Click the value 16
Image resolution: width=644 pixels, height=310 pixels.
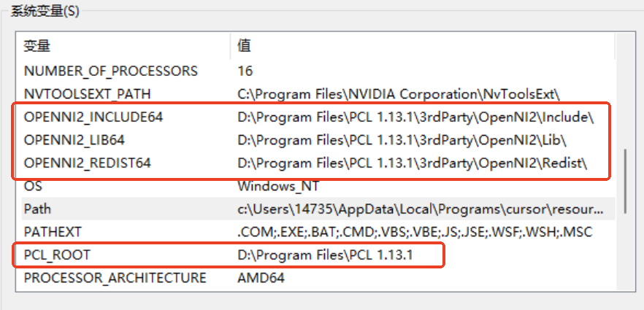(245, 71)
